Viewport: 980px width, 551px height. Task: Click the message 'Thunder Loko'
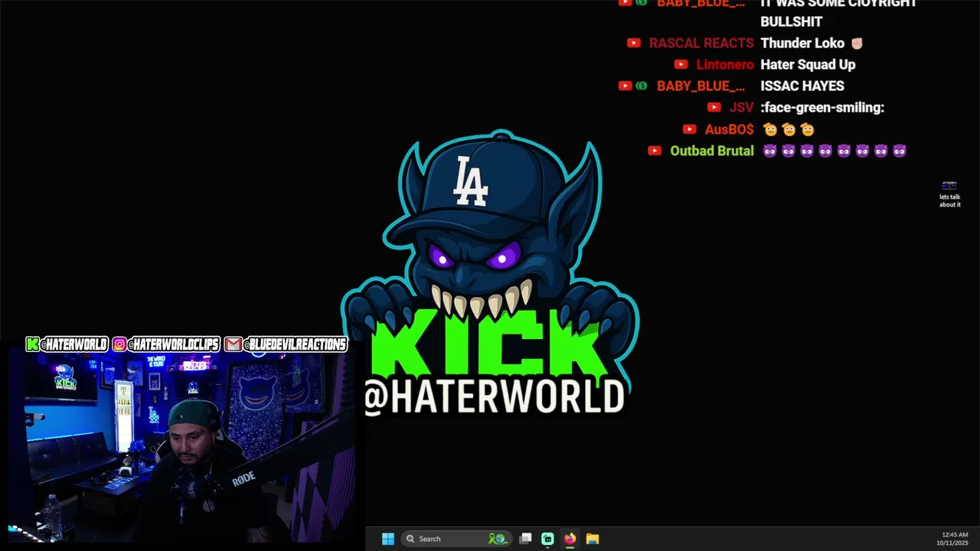802,43
